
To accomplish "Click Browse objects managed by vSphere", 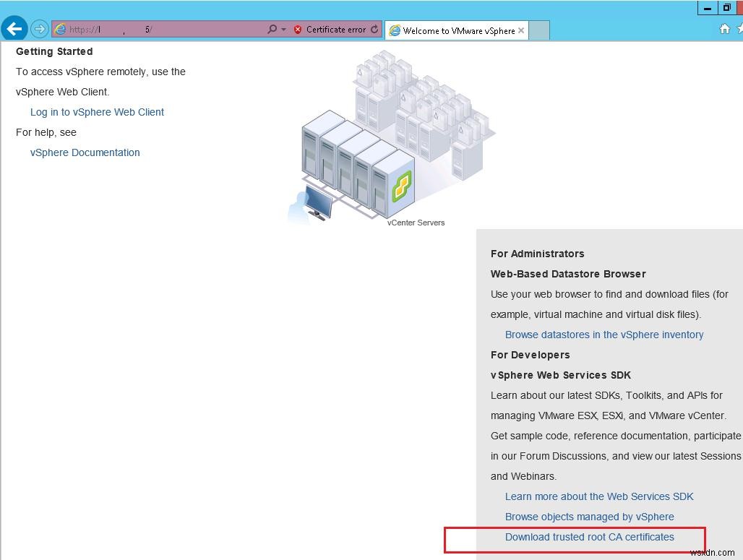I will (x=589, y=517).
